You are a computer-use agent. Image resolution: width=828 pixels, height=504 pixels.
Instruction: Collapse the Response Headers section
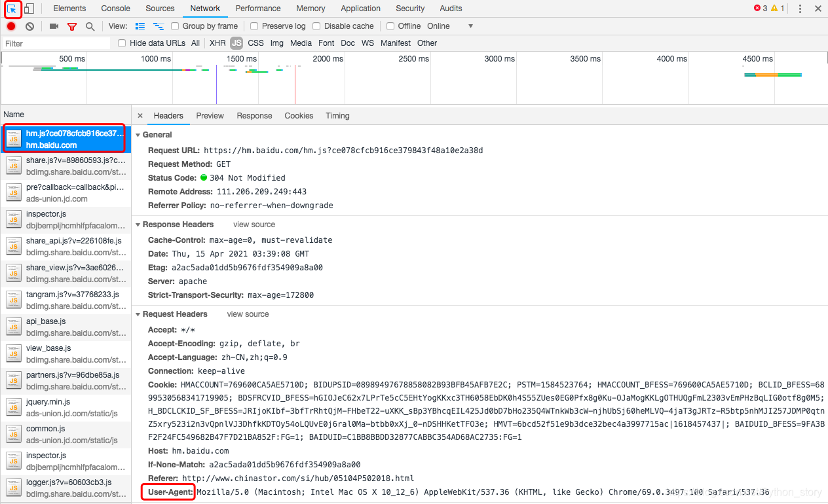[x=138, y=225]
